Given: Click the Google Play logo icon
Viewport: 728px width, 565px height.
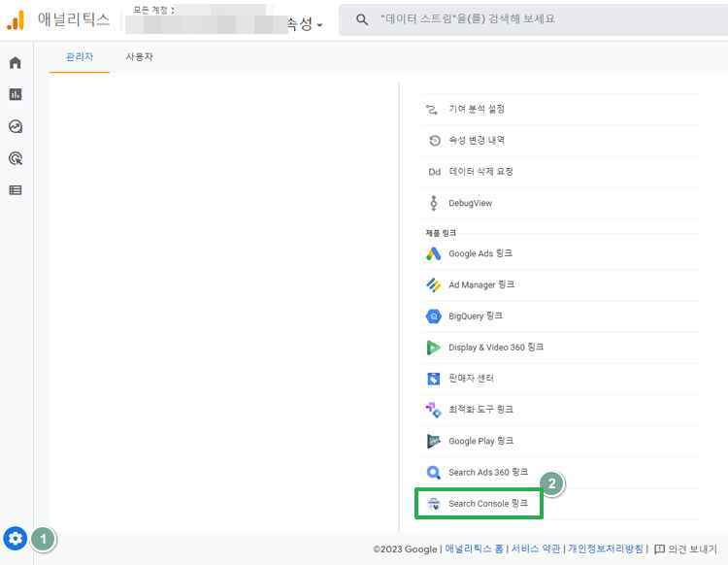Looking at the screenshot, I should point(433,441).
